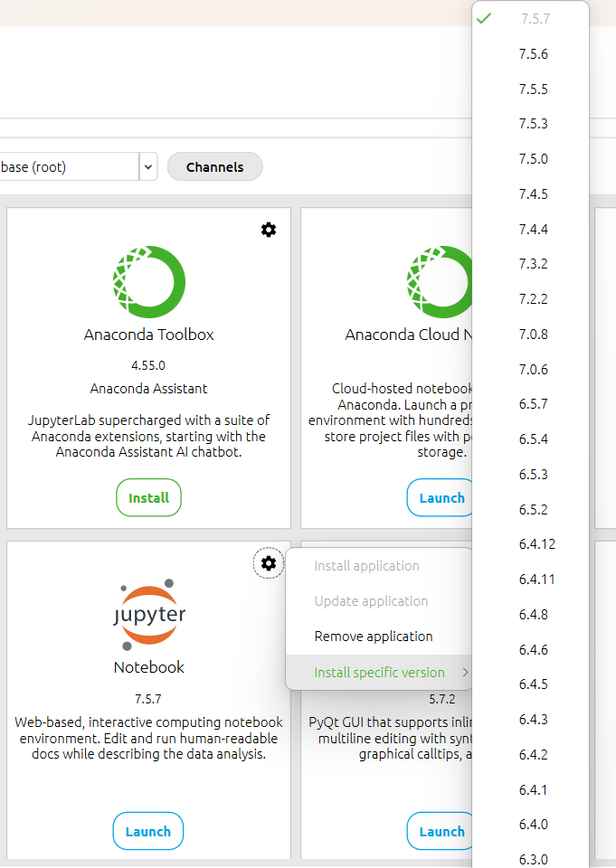Select version 7.5.5

tap(530, 90)
